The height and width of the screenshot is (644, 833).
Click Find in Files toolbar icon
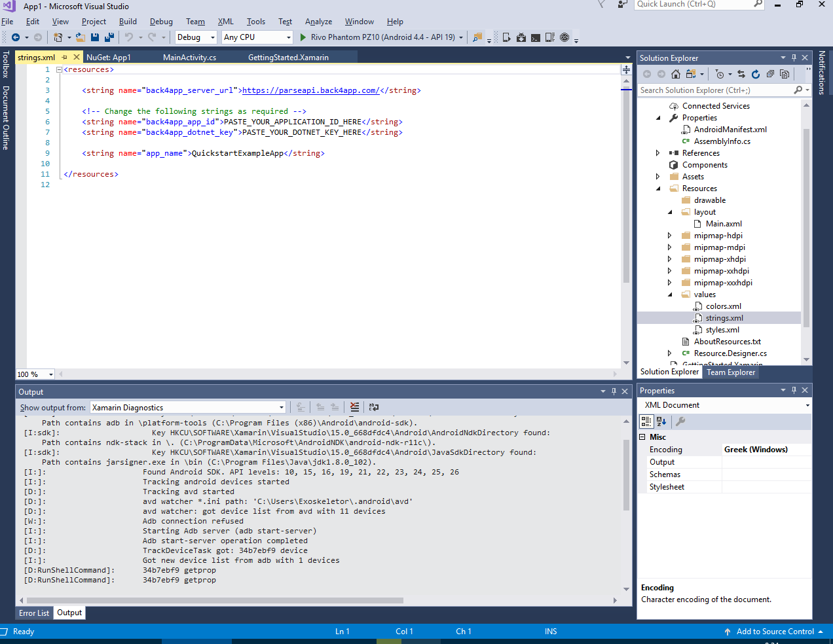477,37
